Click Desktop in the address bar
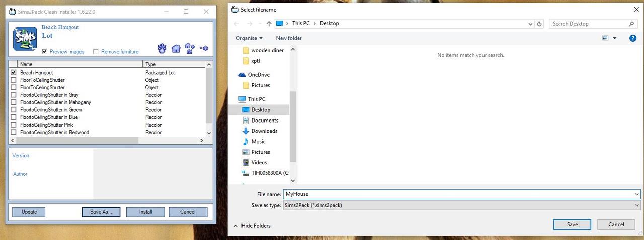 (x=330, y=24)
